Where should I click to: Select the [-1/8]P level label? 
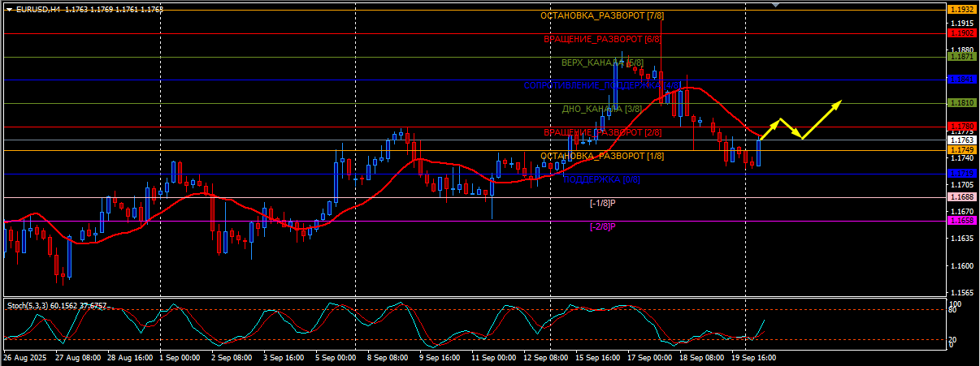tap(602, 203)
